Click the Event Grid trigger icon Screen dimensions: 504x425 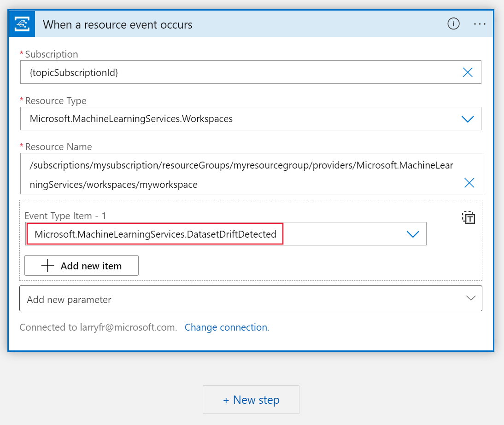(22, 24)
